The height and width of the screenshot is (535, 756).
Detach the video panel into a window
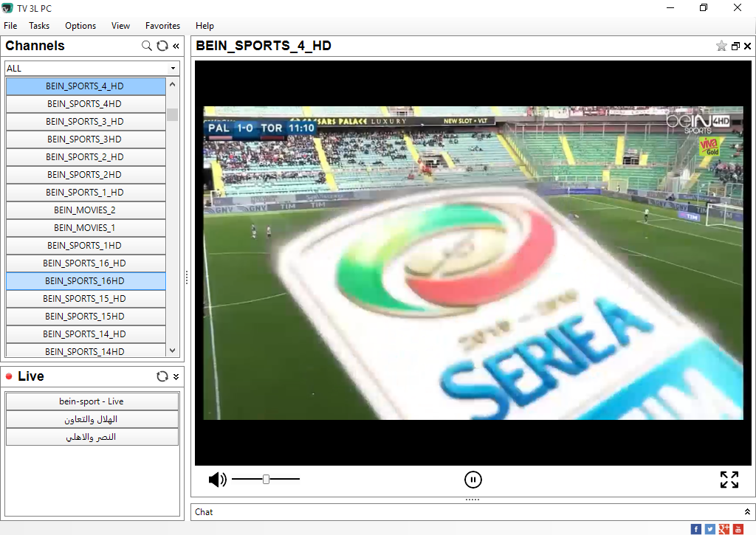735,46
